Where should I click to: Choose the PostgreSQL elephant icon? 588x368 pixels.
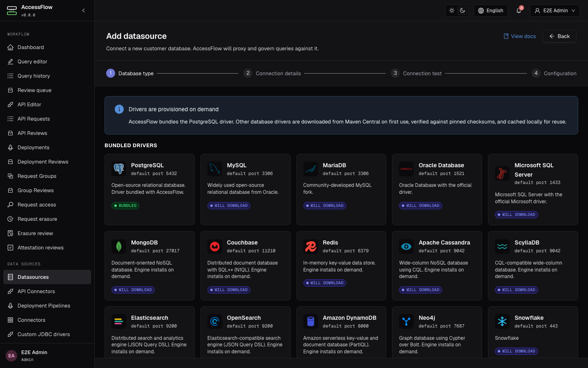[119, 168]
